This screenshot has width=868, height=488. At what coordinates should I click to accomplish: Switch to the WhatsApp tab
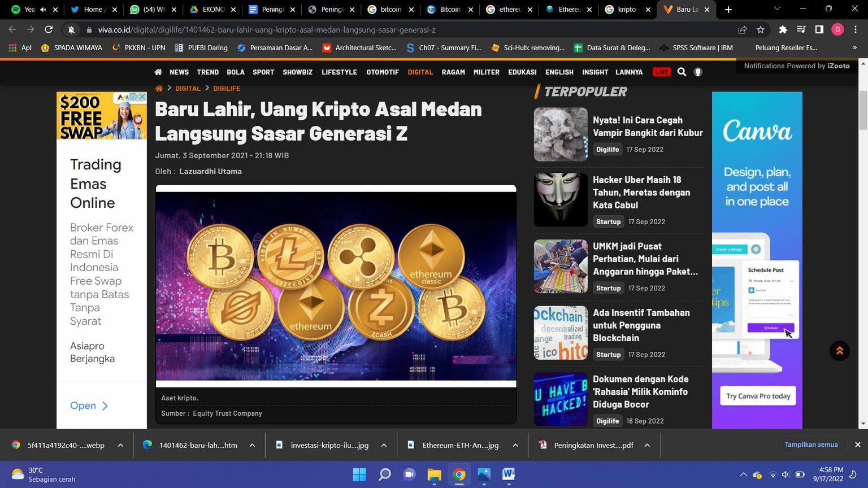153,10
